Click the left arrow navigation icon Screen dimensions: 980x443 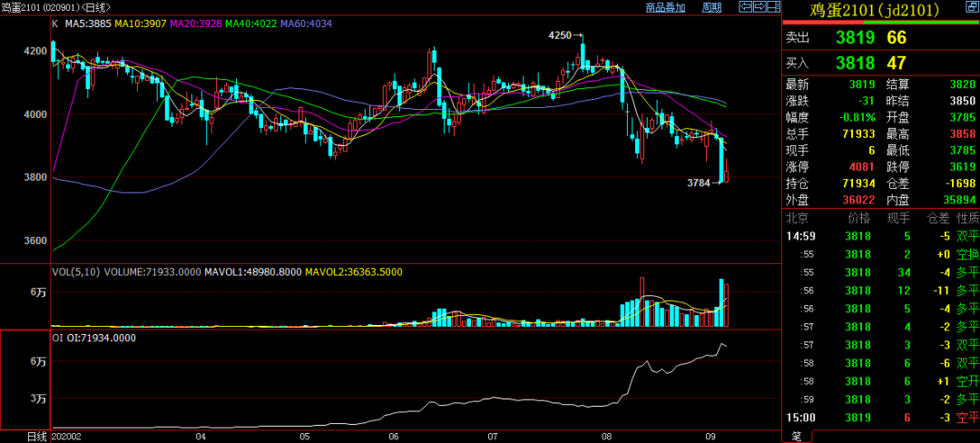pos(745,7)
